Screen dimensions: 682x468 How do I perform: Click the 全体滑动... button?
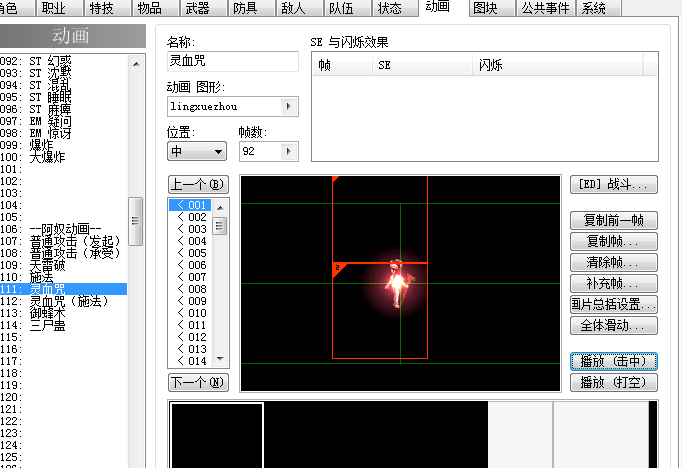[x=614, y=325]
